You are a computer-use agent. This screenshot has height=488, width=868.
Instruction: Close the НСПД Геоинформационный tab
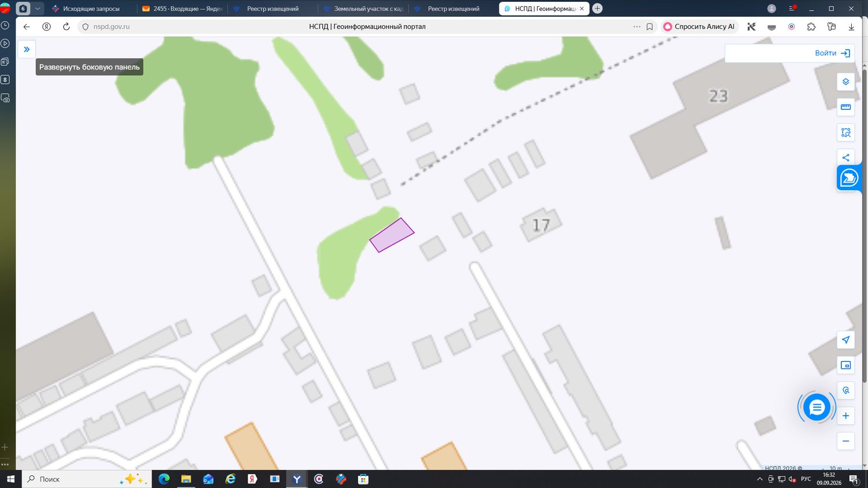click(582, 9)
